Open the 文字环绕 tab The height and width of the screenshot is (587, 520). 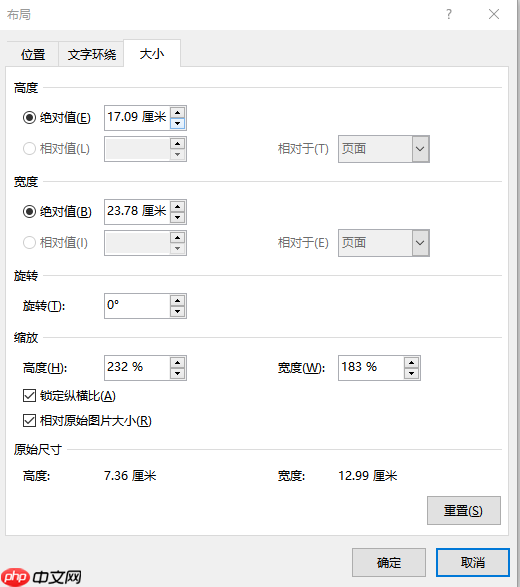[x=91, y=54]
